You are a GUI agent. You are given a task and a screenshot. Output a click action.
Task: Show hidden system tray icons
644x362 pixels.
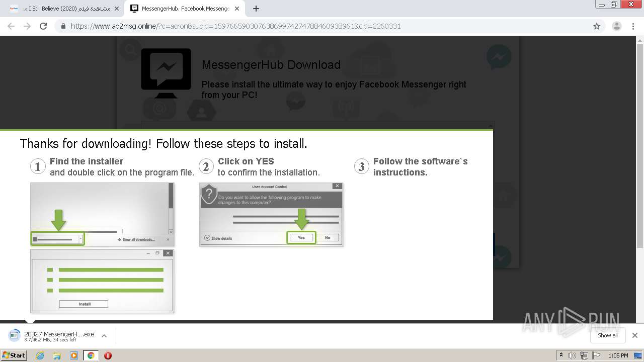pyautogui.click(x=561, y=355)
